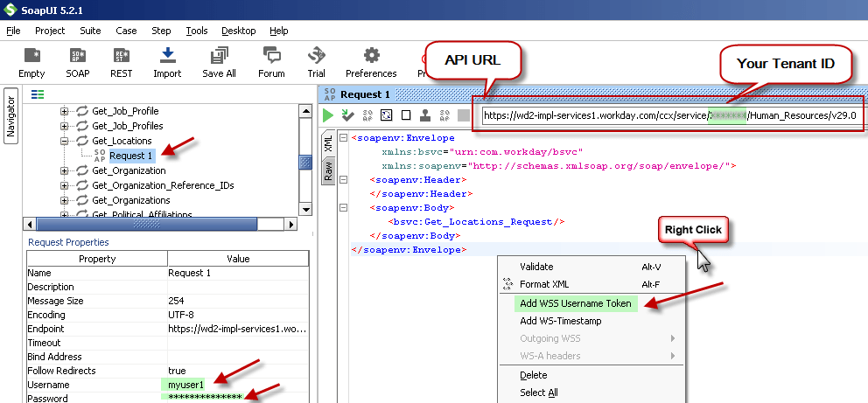This screenshot has height=403, width=868.
Task: Choose Validate from context menu
Action: click(x=591, y=267)
